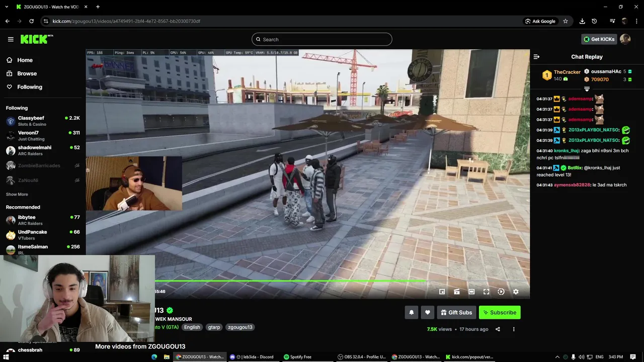Toggle theater mode on the player
Image resolution: width=644 pixels, height=362 pixels.
[471, 292]
